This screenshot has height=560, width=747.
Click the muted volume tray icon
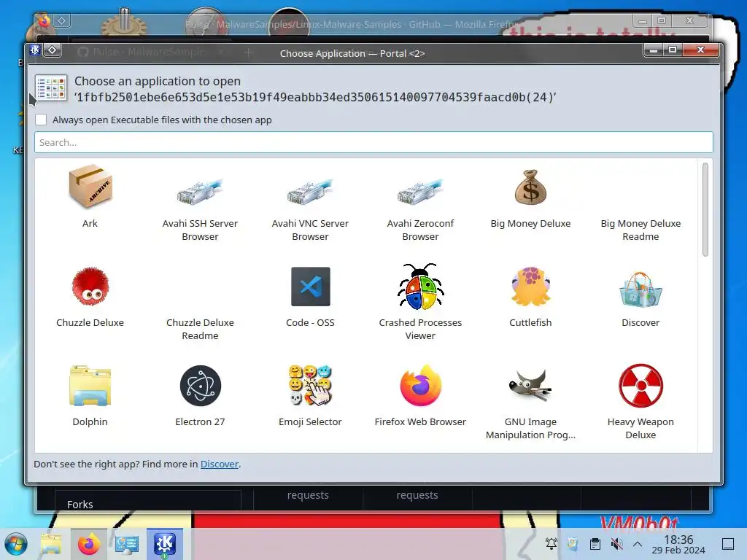616,543
